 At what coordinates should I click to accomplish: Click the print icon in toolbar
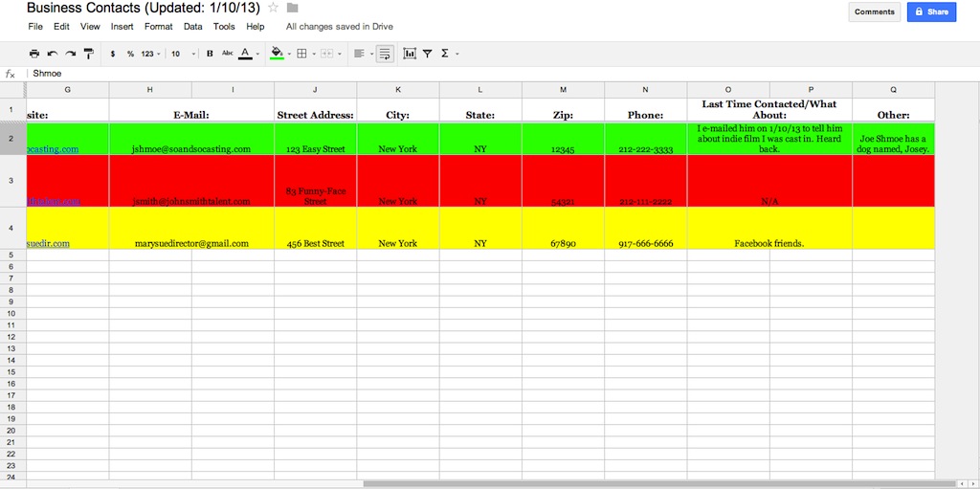(34, 54)
